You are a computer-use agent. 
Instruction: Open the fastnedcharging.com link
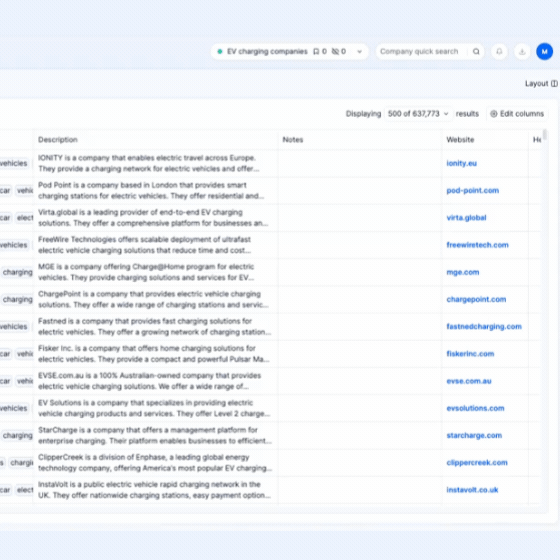[484, 326]
